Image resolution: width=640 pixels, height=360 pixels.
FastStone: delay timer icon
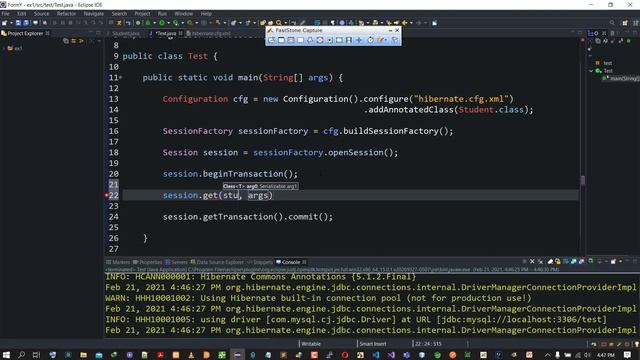tap(370, 40)
